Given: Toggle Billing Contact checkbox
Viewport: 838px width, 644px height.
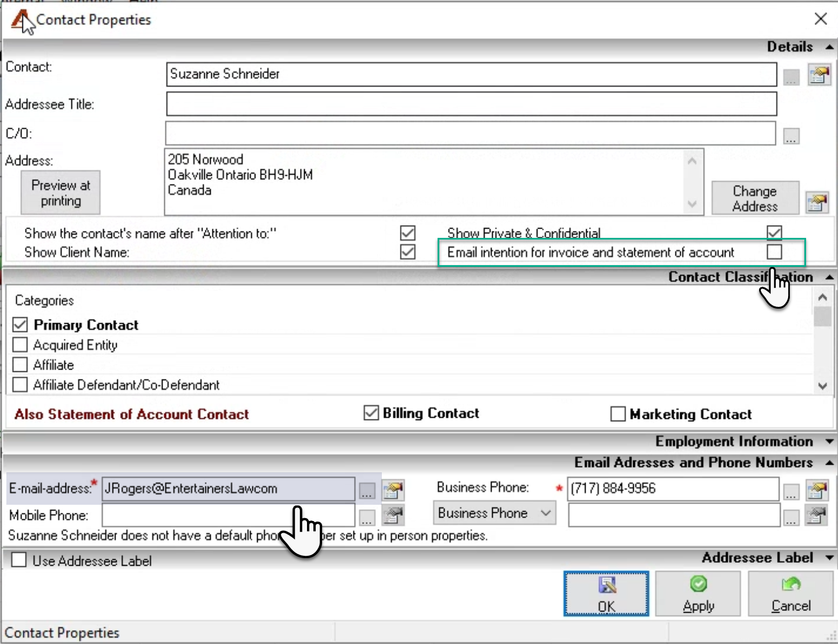Looking at the screenshot, I should coord(371,413).
